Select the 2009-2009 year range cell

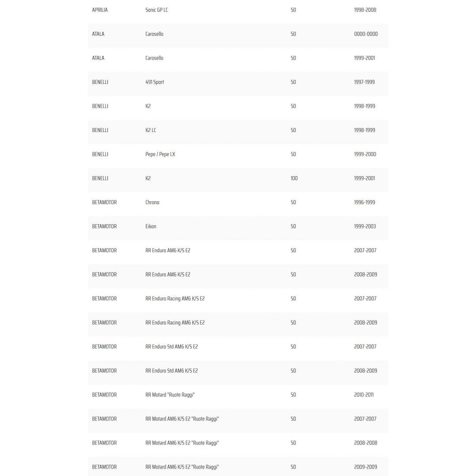pos(365,466)
